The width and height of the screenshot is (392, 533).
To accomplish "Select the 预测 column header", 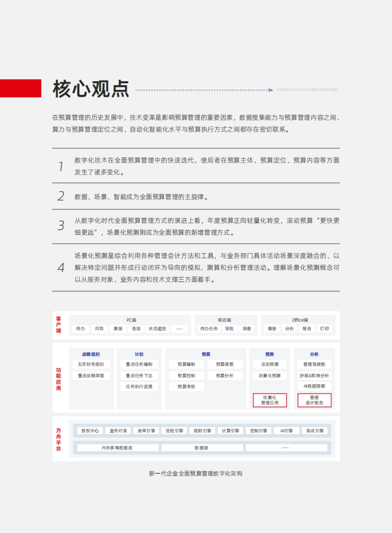I will pos(270,354).
